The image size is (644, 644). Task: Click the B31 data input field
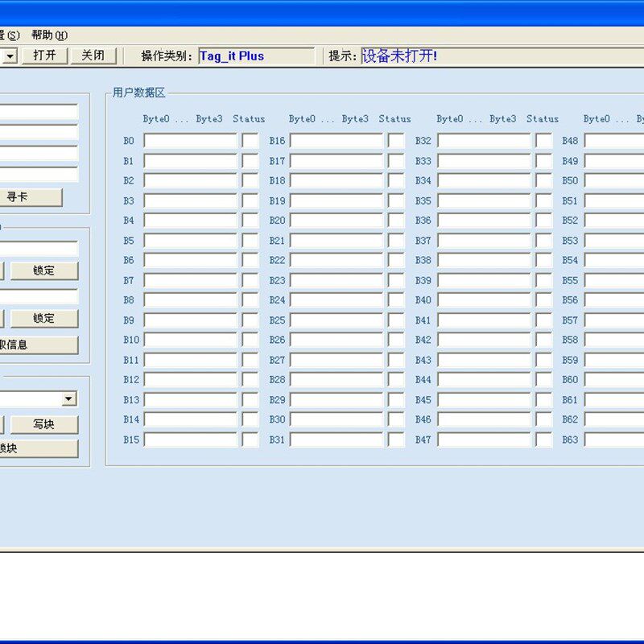pos(336,440)
